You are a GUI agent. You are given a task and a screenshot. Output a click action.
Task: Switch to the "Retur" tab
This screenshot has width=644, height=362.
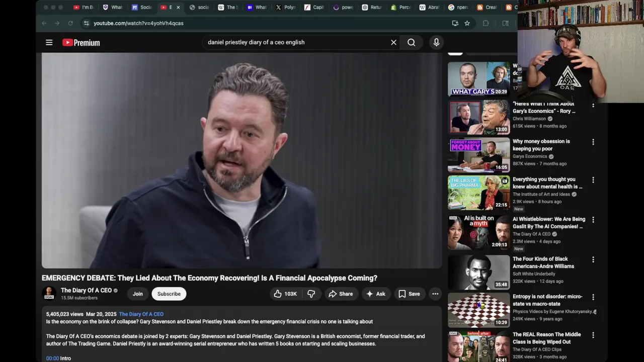[372, 8]
